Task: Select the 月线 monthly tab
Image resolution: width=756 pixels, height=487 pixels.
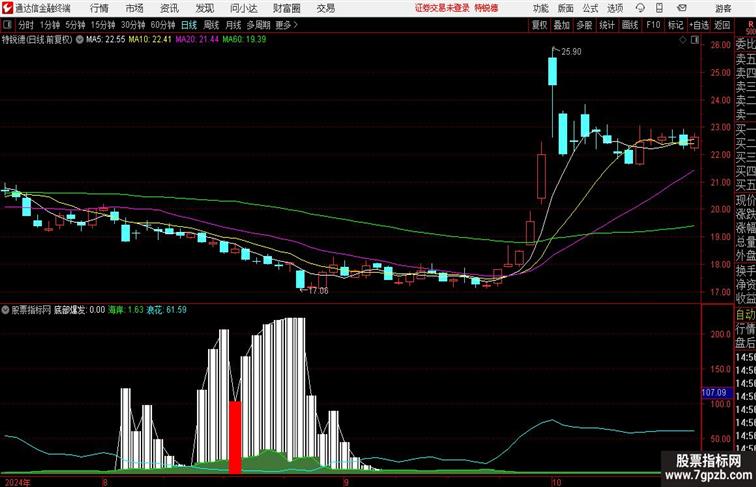Action: [x=233, y=25]
